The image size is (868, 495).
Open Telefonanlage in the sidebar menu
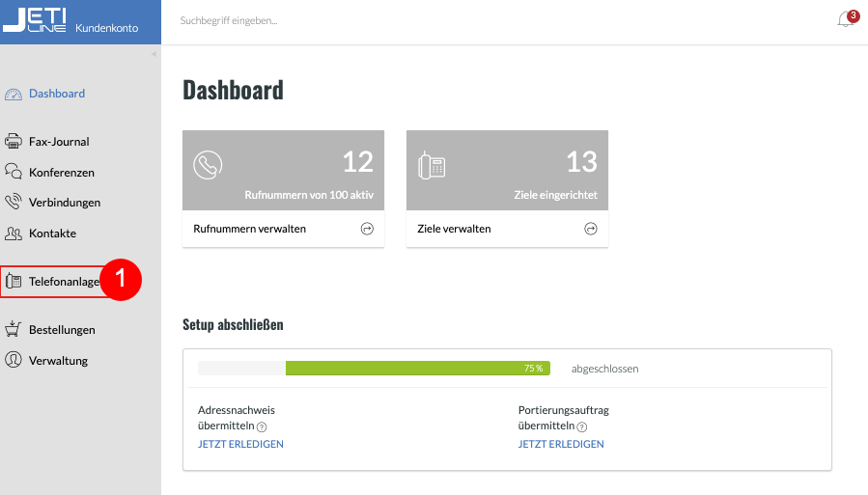[x=64, y=282]
